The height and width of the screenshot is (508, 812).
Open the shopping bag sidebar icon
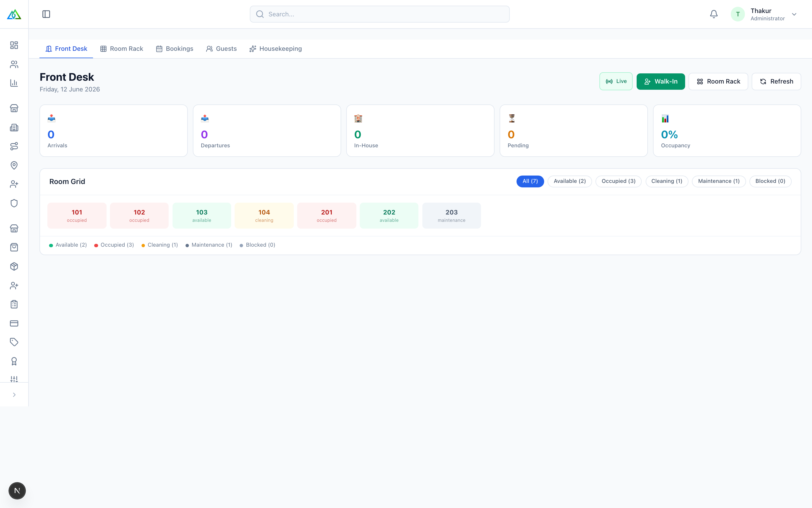pyautogui.click(x=14, y=247)
